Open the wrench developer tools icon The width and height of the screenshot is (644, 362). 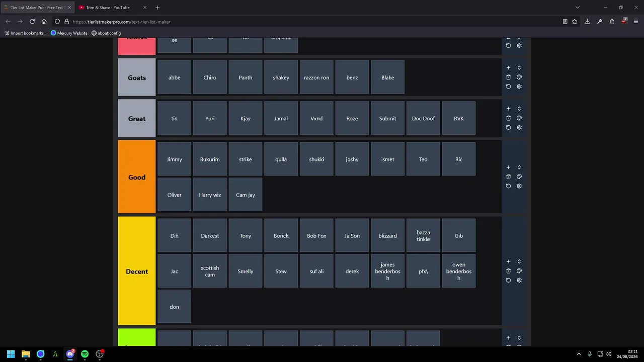(x=600, y=22)
